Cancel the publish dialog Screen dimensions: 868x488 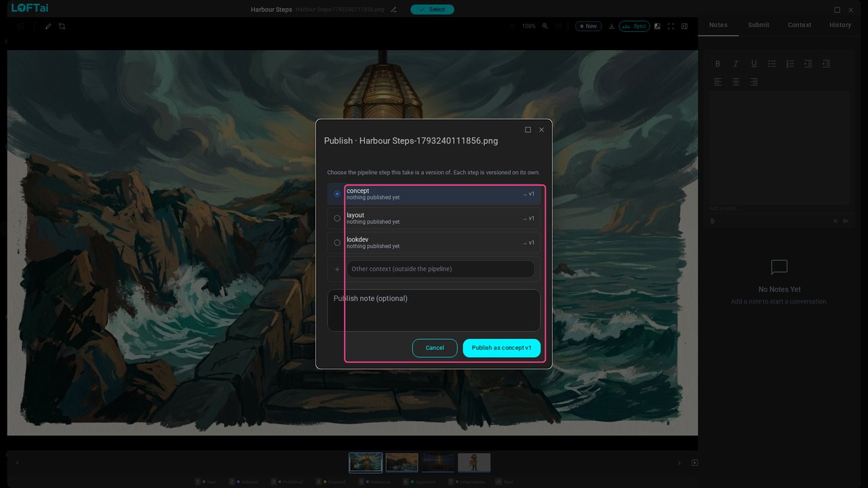(435, 348)
